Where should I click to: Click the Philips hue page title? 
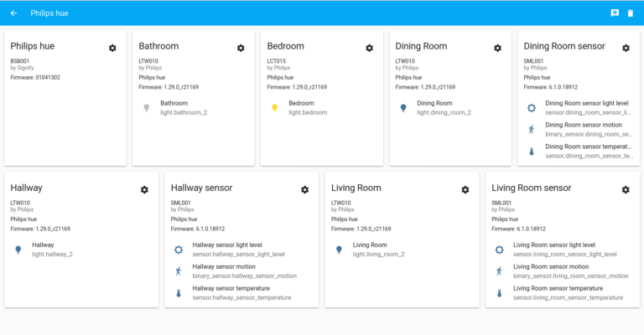click(49, 13)
